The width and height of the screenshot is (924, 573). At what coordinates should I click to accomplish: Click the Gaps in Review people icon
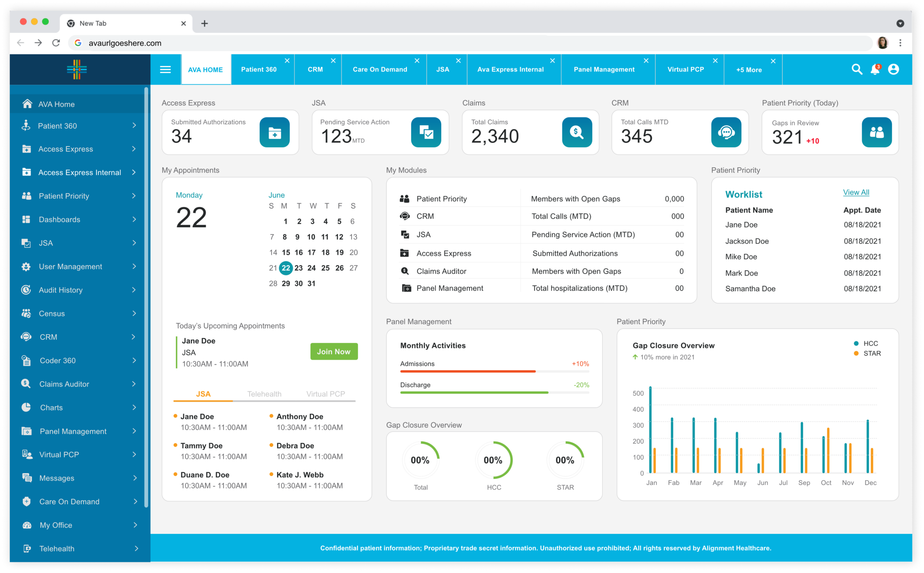pos(877,132)
